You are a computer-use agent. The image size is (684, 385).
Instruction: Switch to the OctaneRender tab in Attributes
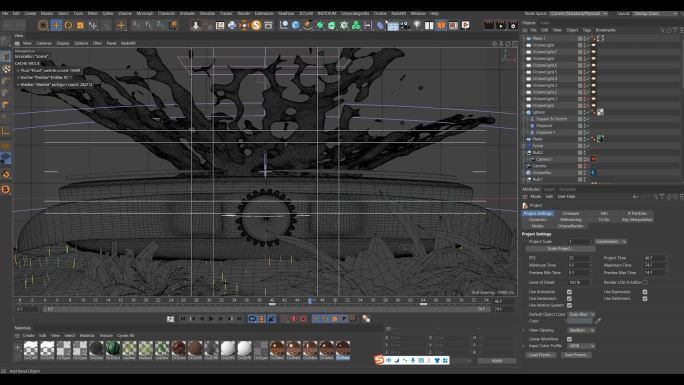click(571, 226)
